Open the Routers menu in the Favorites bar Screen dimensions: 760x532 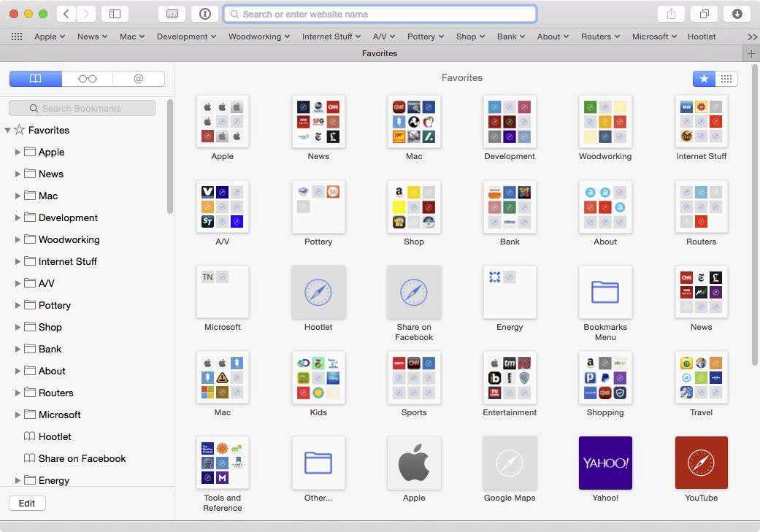(600, 36)
